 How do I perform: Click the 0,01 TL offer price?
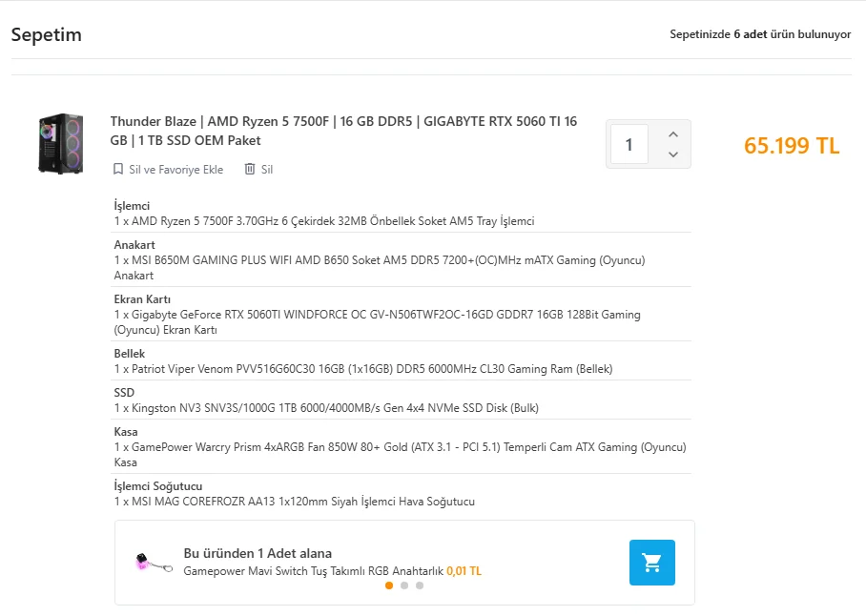click(464, 571)
